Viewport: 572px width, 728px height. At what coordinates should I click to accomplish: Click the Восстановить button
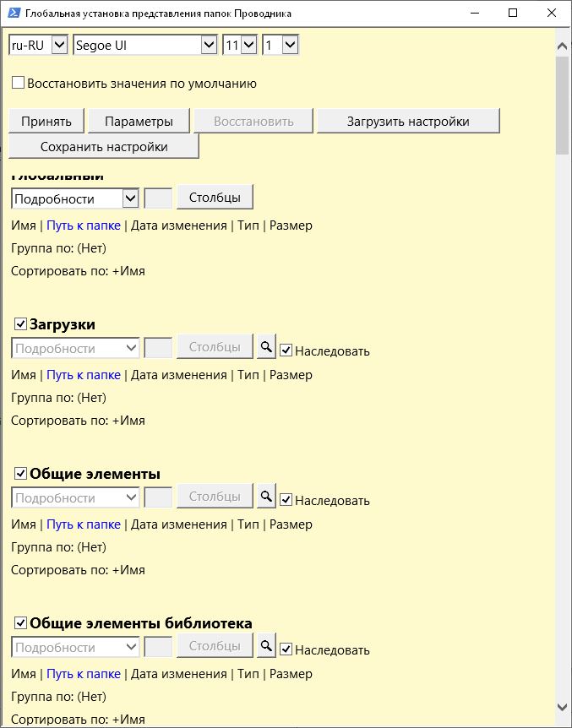click(253, 121)
